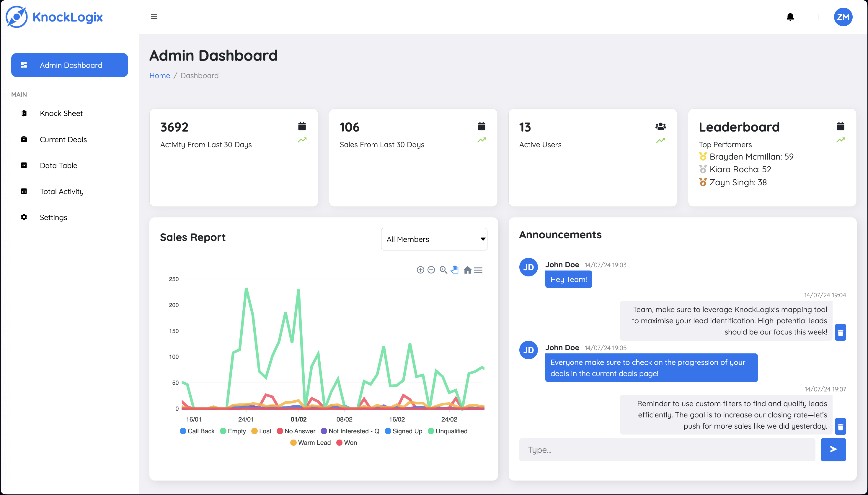
Task: Open Admin Dashboard in sidebar
Action: click(69, 65)
